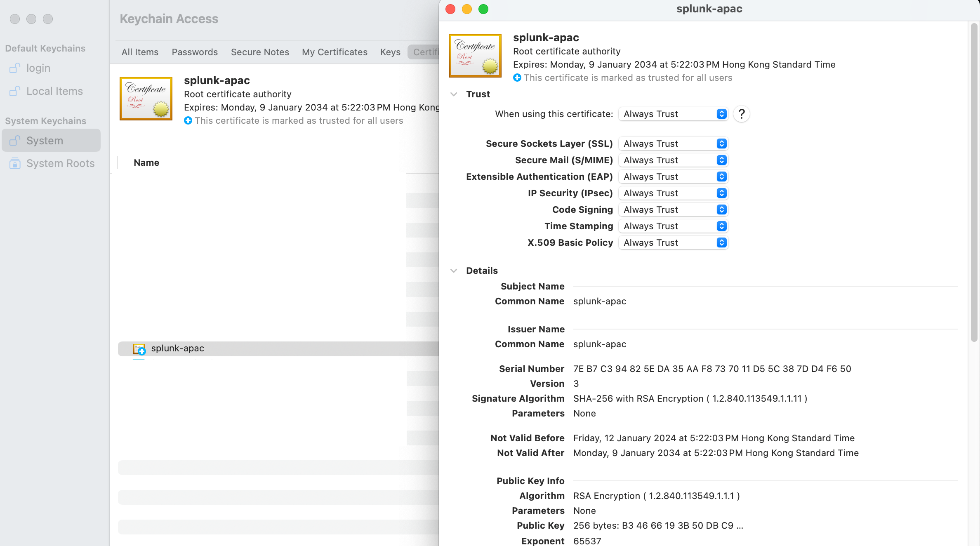Click detail window vertical scrollbar
Screen dimensions: 980x546
click(x=974, y=183)
